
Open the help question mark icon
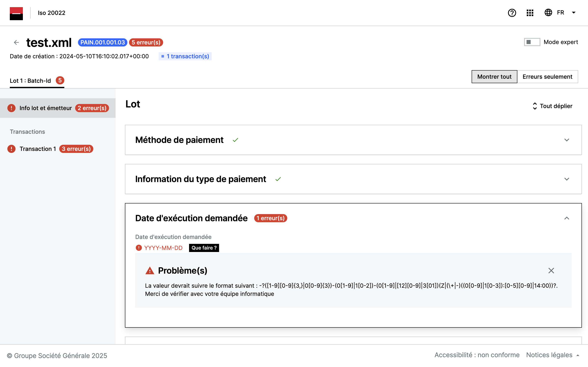(x=512, y=13)
